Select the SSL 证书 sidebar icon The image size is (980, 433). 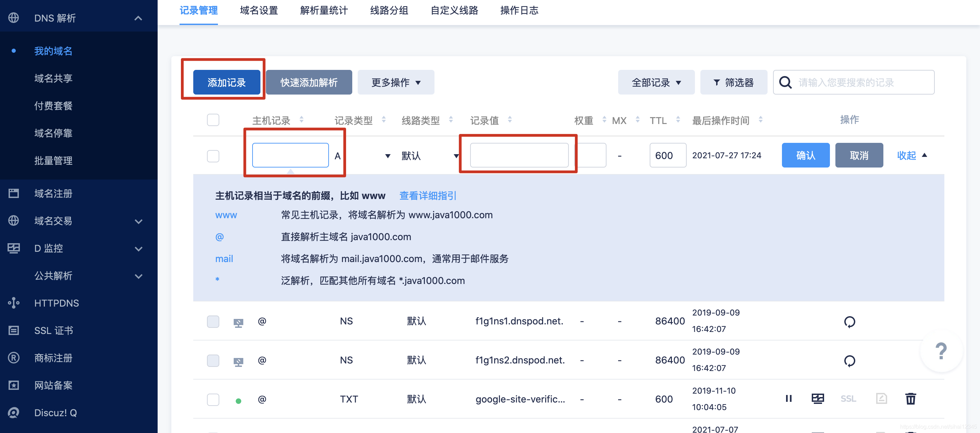14,330
